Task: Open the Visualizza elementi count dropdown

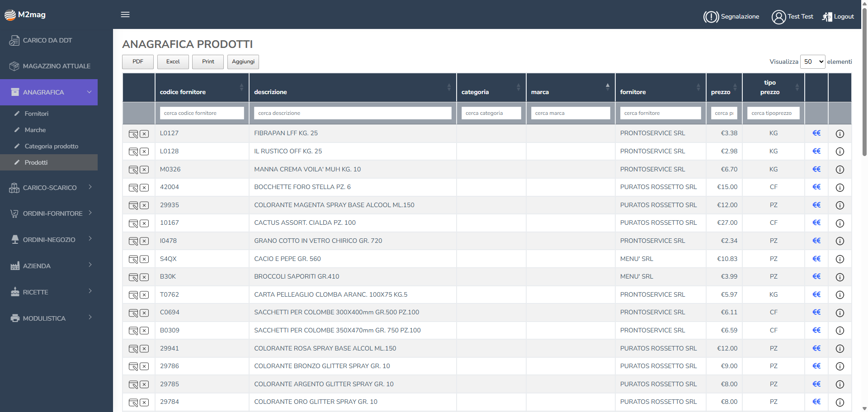Action: [813, 62]
